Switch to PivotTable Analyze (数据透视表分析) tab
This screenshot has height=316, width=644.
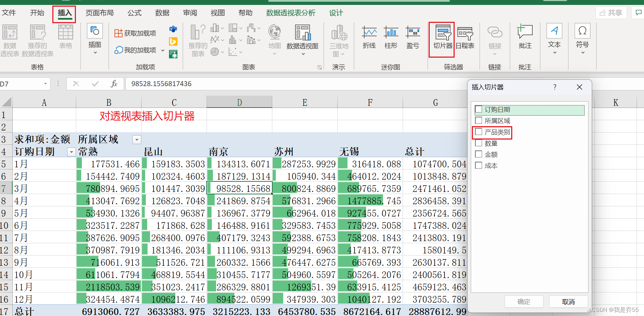click(x=291, y=13)
